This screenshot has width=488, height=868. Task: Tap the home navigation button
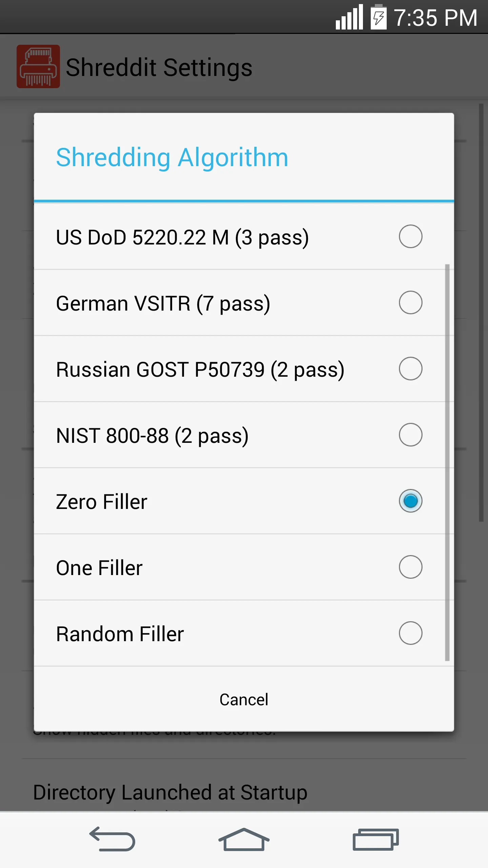click(x=244, y=840)
